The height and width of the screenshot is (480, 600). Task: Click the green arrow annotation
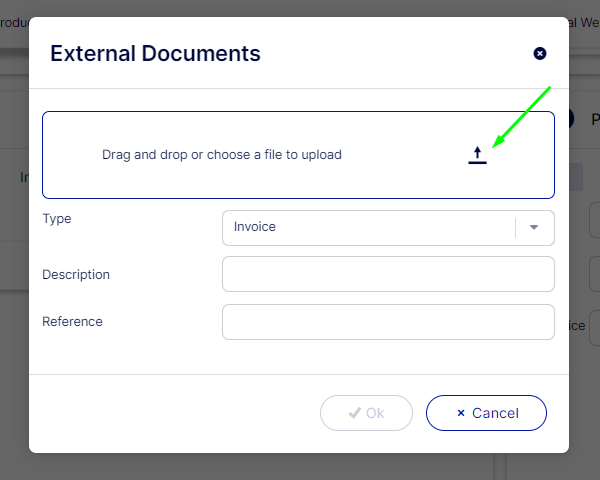click(521, 118)
